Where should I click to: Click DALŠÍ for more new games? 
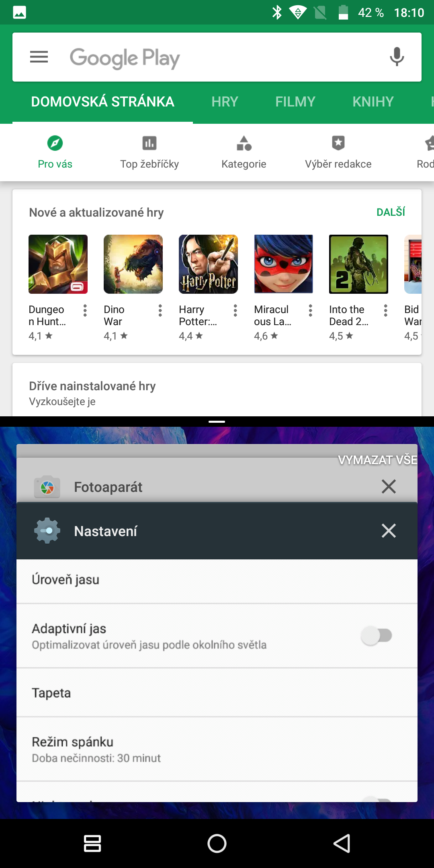pos(391,212)
